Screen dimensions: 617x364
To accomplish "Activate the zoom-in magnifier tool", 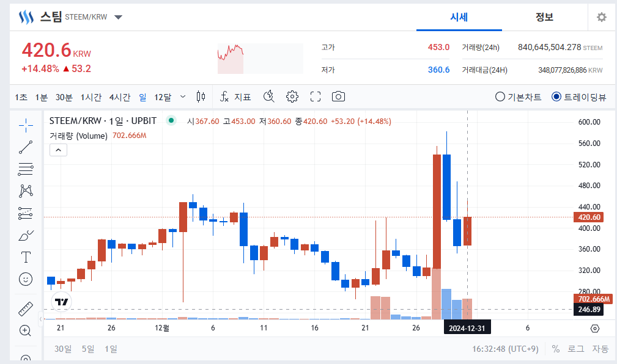I will click(x=25, y=330).
